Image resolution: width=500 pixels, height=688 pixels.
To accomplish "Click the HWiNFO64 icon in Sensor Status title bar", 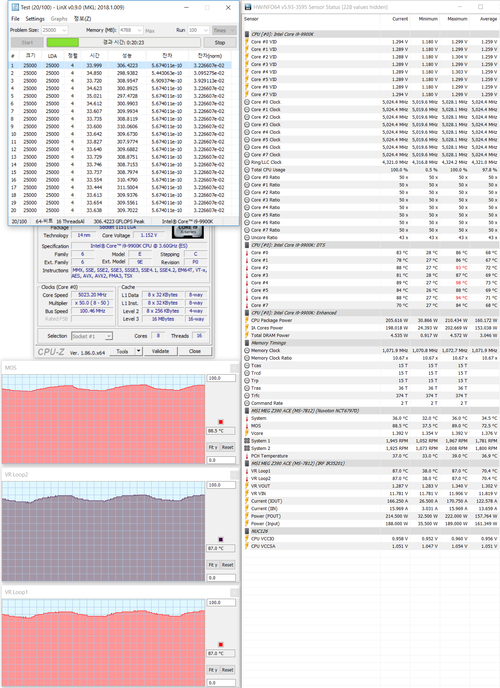I will tap(248, 7).
